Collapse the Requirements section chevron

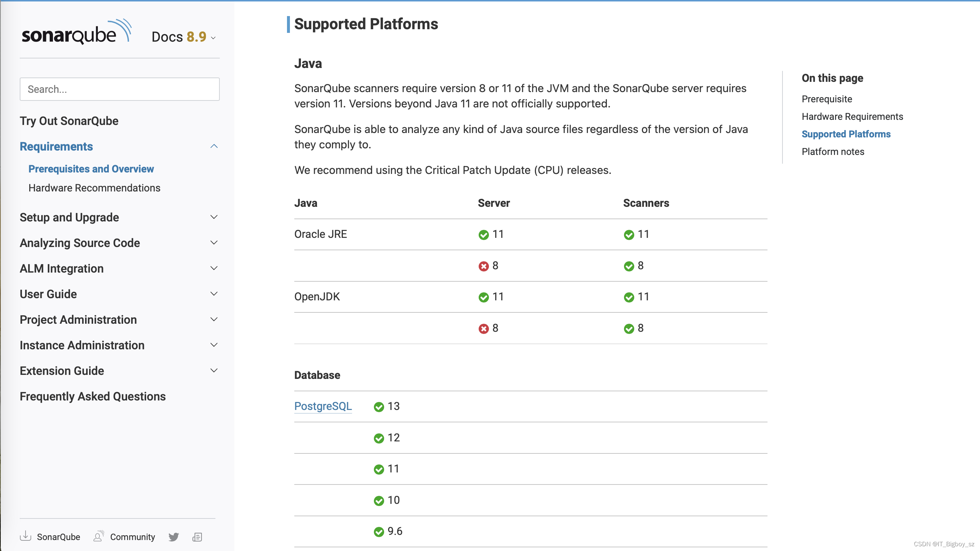[214, 146]
